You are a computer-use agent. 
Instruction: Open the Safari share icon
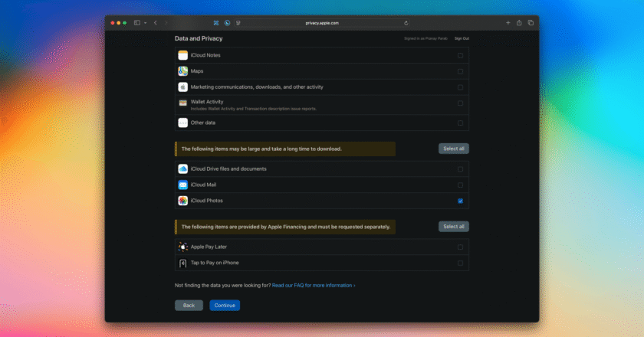pos(519,23)
